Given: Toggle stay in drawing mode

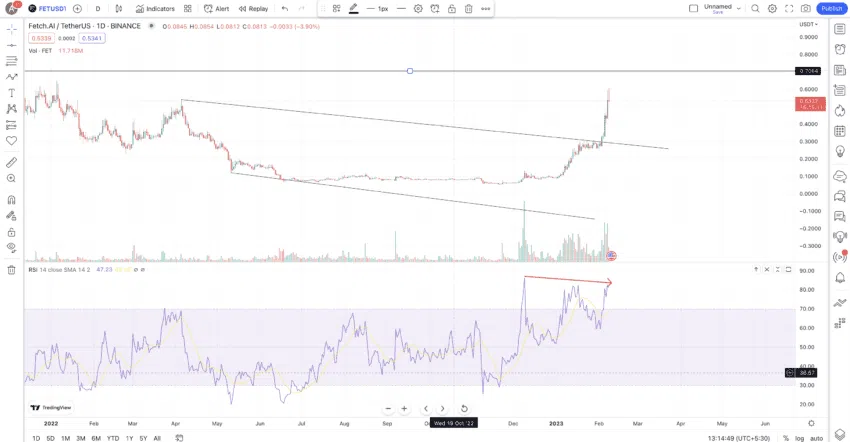Looking at the screenshot, I should pyautogui.click(x=11, y=216).
